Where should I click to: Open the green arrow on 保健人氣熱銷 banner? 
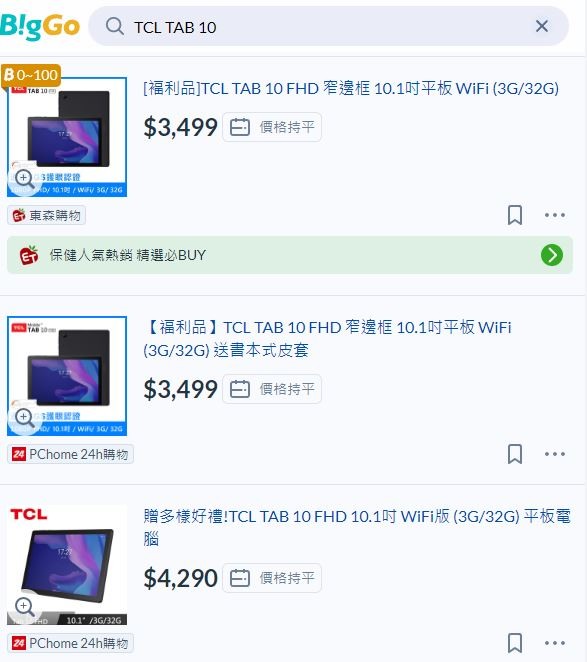click(552, 255)
